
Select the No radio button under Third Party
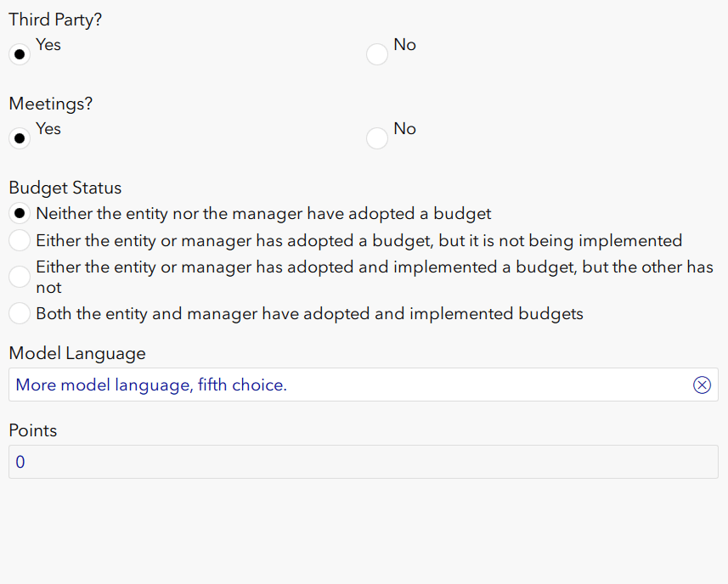pyautogui.click(x=377, y=55)
